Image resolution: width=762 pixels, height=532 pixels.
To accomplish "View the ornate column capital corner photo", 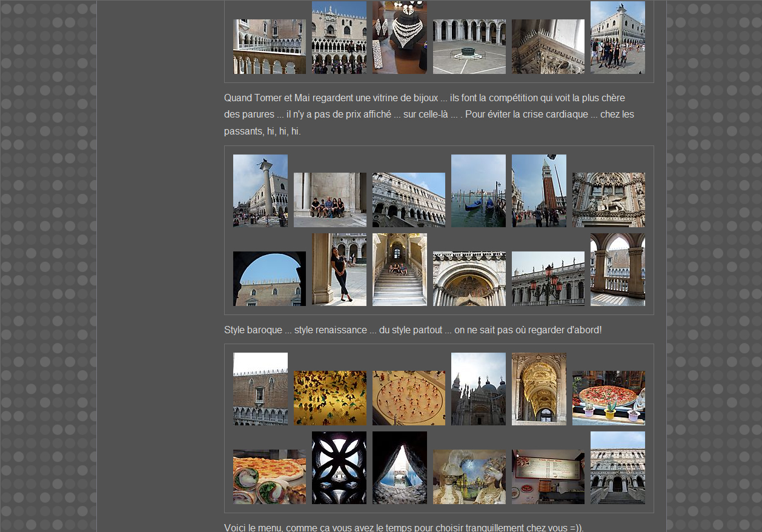I will (x=548, y=47).
